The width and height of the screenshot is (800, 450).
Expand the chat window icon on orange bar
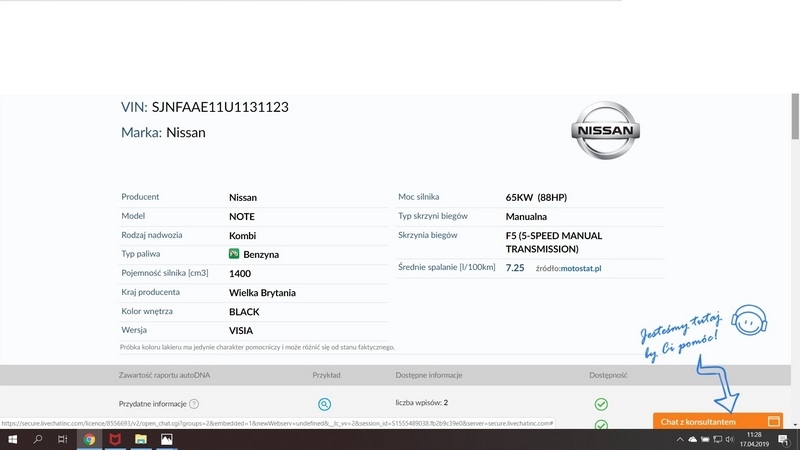pyautogui.click(x=773, y=421)
